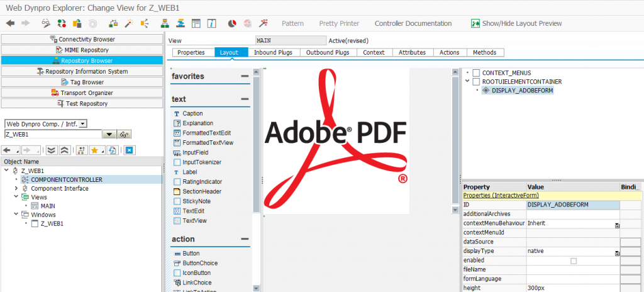Click the Display Object List hierarchy icon
The image size is (644, 292).
click(x=165, y=23)
